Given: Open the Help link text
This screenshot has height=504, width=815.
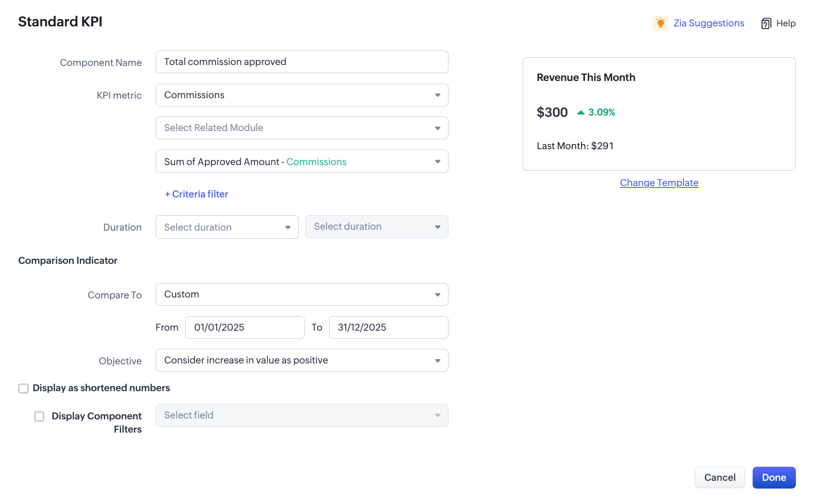Looking at the screenshot, I should click(786, 23).
